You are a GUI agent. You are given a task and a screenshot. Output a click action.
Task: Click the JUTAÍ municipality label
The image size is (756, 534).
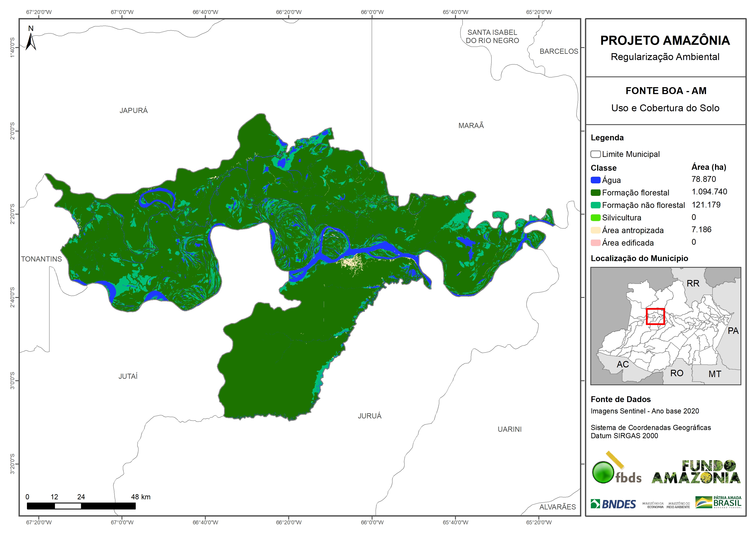coord(128,376)
